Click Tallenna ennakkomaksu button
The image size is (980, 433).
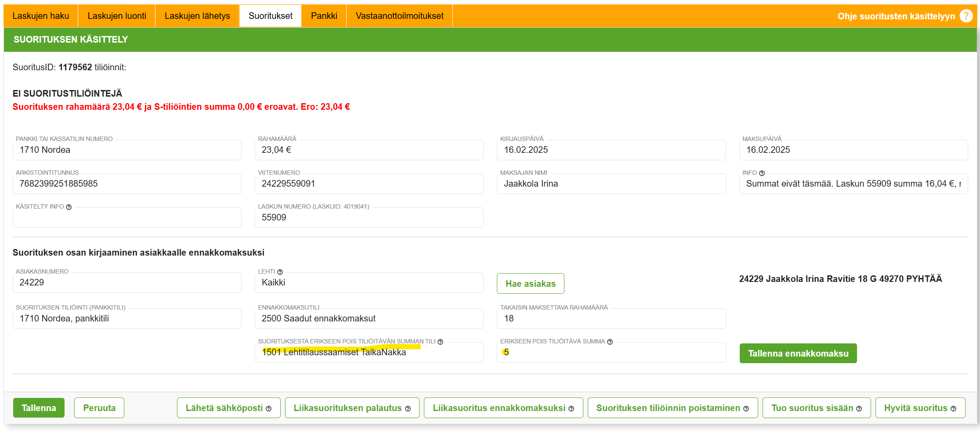tap(798, 353)
